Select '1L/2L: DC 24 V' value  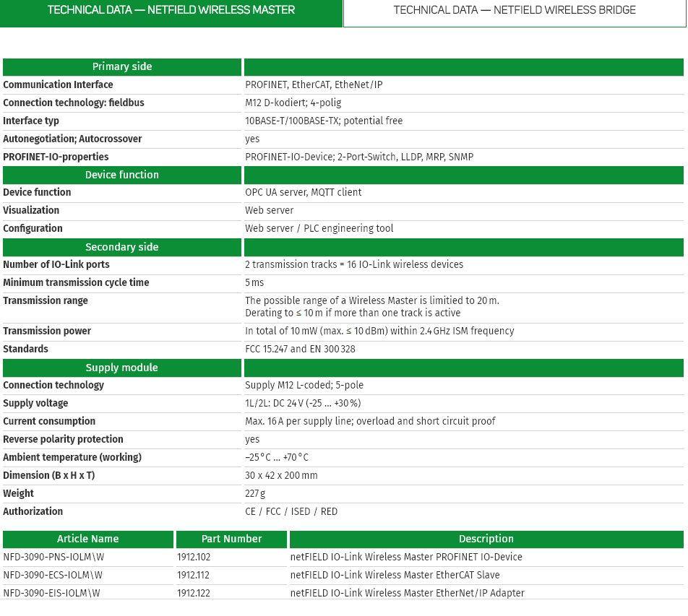point(303,404)
